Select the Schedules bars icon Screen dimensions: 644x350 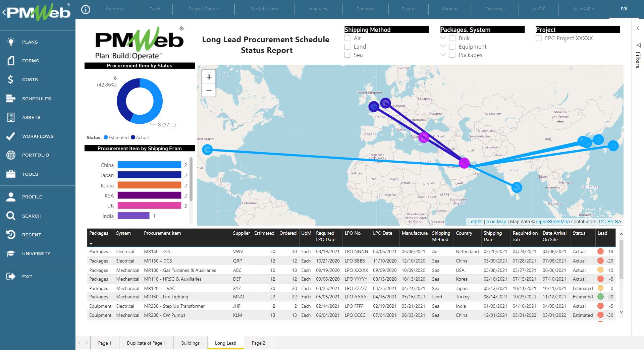pos(11,99)
